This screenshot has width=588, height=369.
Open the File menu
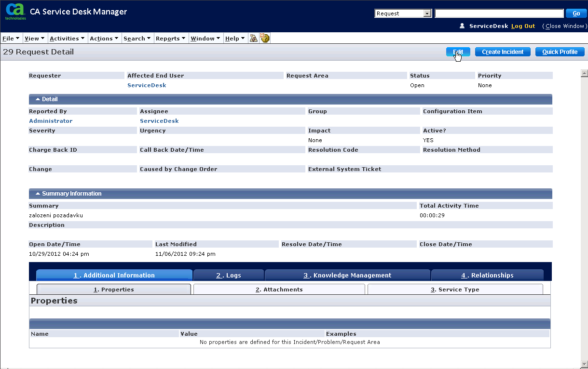[x=11, y=39]
